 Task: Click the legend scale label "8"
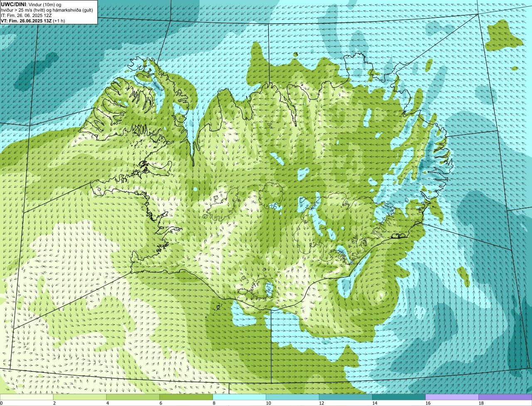tap(214, 403)
